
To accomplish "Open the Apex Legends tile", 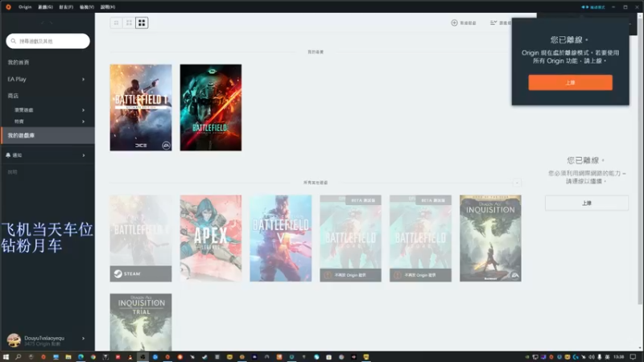I will pos(211,238).
